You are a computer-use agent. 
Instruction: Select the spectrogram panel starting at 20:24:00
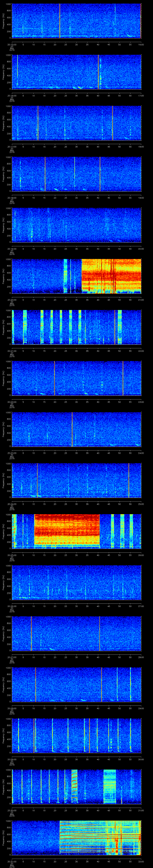click(76, 481)
